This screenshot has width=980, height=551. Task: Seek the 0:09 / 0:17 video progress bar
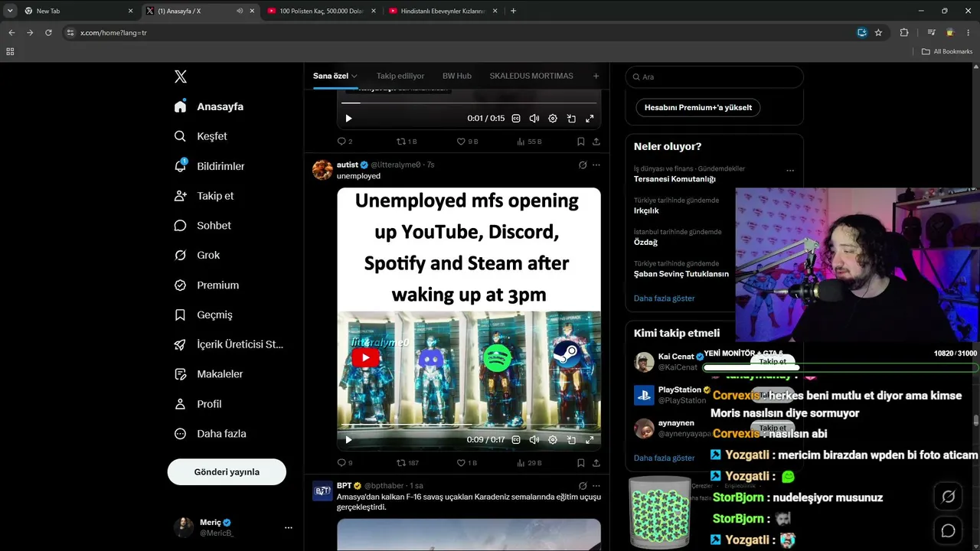(x=469, y=426)
